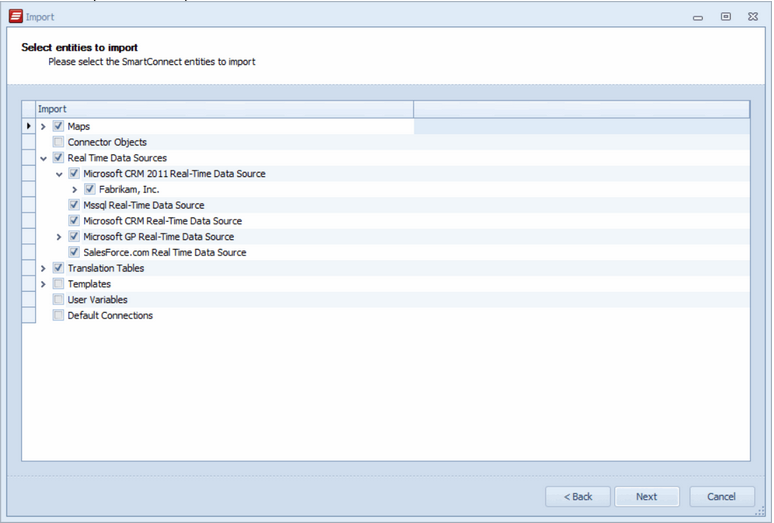Screen dimensions: 774x523
Task: Click the row indicator arrow beside Maps
Action: (29, 126)
